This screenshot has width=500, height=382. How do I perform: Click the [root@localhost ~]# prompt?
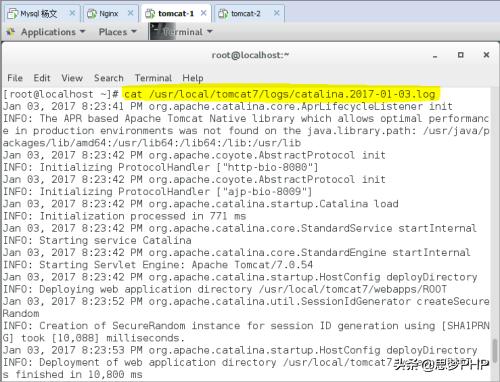(x=61, y=94)
